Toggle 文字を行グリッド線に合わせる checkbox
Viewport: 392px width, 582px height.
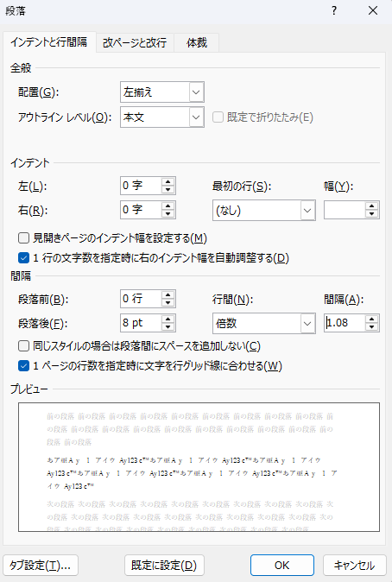tap(24, 366)
